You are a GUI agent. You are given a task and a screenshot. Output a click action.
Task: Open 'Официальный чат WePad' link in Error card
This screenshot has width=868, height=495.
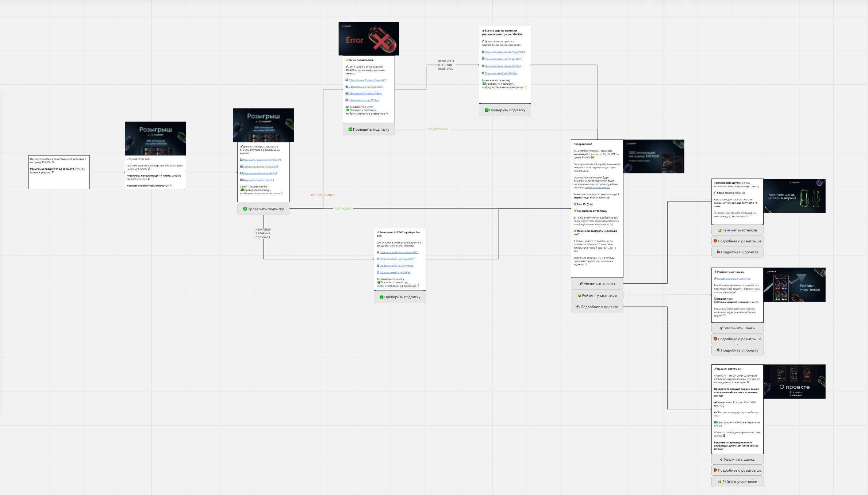click(x=364, y=100)
